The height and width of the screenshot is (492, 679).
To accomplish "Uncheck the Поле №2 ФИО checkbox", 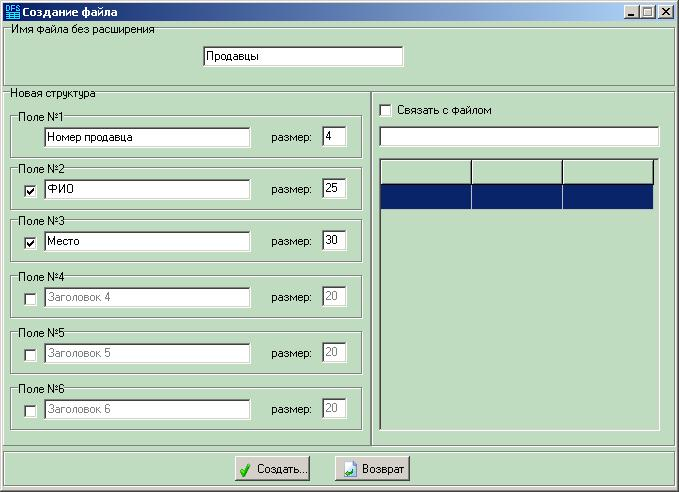I will click(30, 191).
